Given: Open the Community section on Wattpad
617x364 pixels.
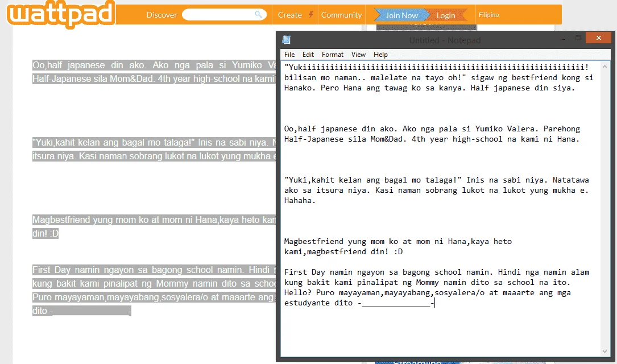Looking at the screenshot, I should 342,15.
